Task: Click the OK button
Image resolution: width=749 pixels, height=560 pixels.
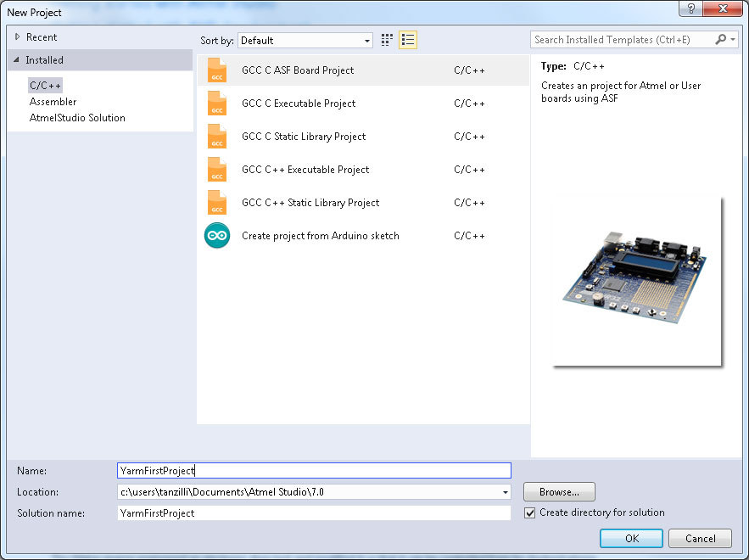Action: [631, 539]
